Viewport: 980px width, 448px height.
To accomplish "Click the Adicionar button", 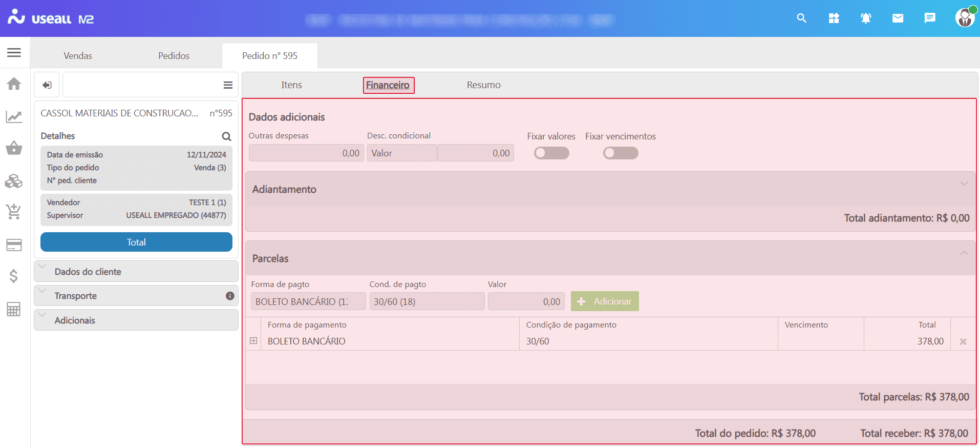I will [x=605, y=301].
